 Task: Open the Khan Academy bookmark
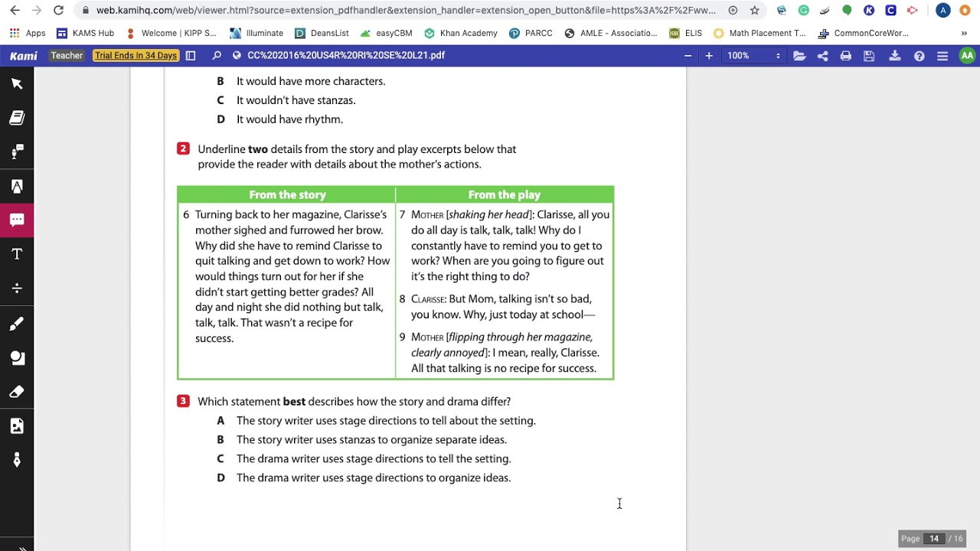[461, 34]
